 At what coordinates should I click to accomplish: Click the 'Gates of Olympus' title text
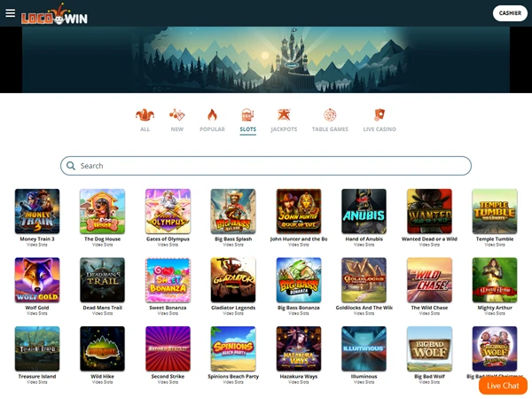point(168,239)
